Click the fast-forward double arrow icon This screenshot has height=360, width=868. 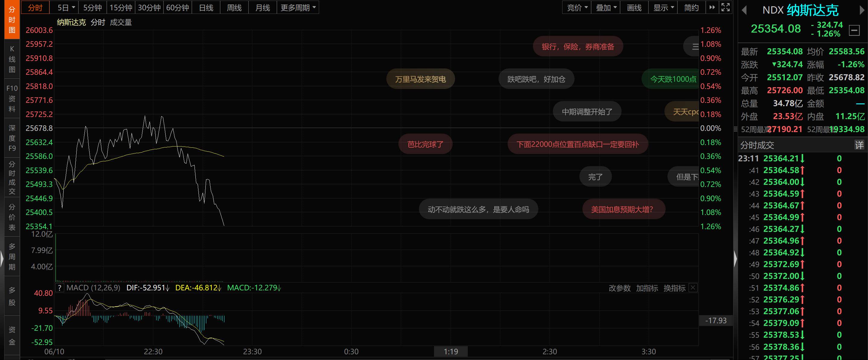point(712,7)
